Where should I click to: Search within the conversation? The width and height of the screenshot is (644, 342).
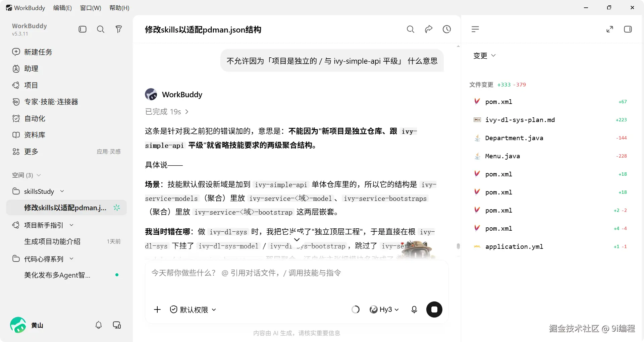click(x=411, y=29)
